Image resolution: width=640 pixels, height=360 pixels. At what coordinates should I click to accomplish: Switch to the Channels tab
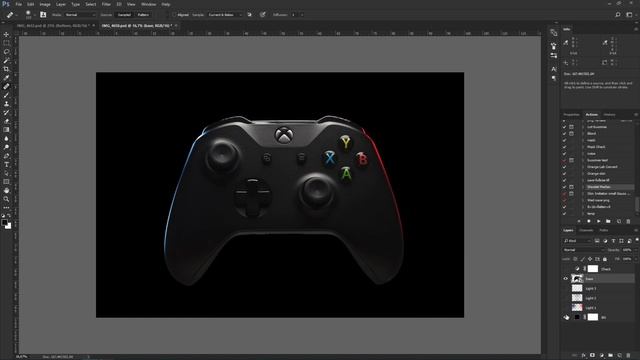pos(586,231)
